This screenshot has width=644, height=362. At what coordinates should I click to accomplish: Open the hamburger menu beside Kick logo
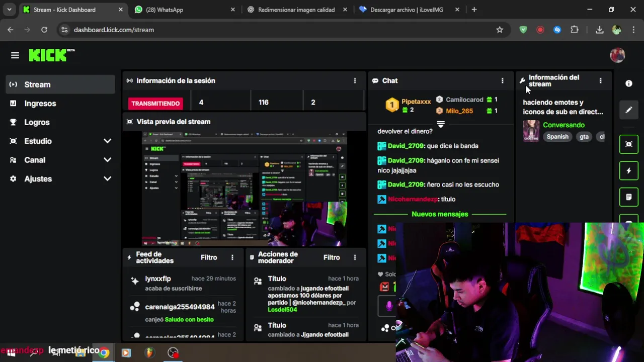pos(15,55)
